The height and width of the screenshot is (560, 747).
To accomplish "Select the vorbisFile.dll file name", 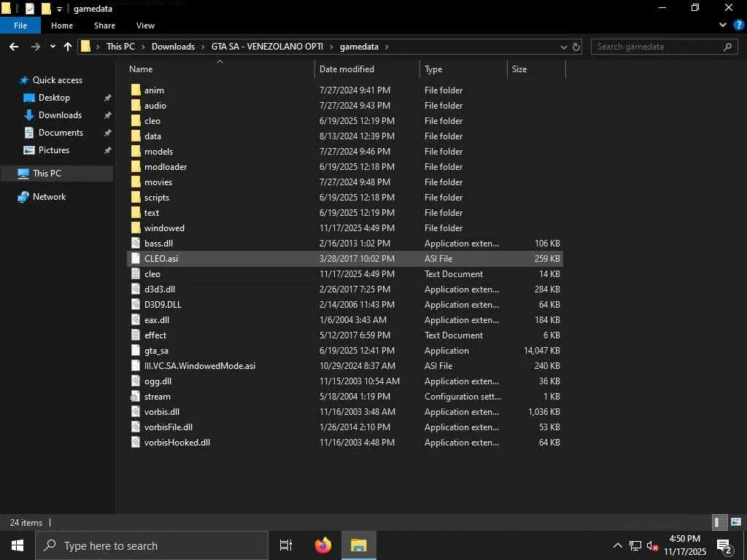I will (x=169, y=427).
